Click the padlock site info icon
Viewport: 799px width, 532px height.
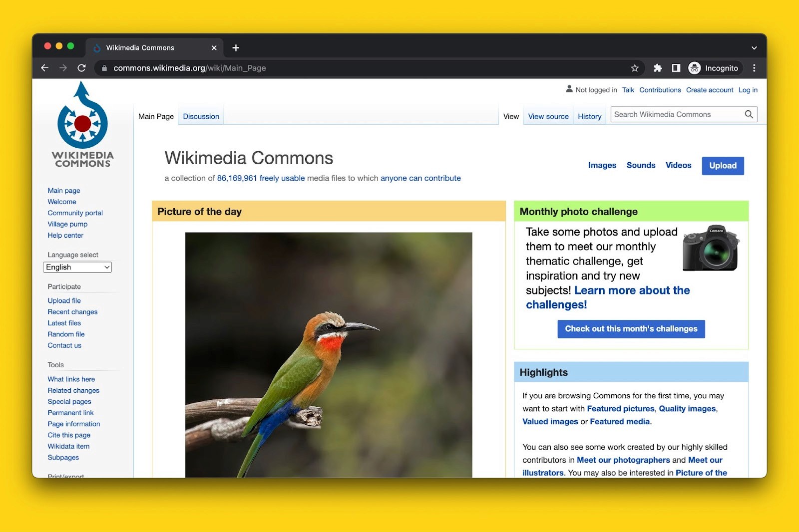tap(104, 68)
